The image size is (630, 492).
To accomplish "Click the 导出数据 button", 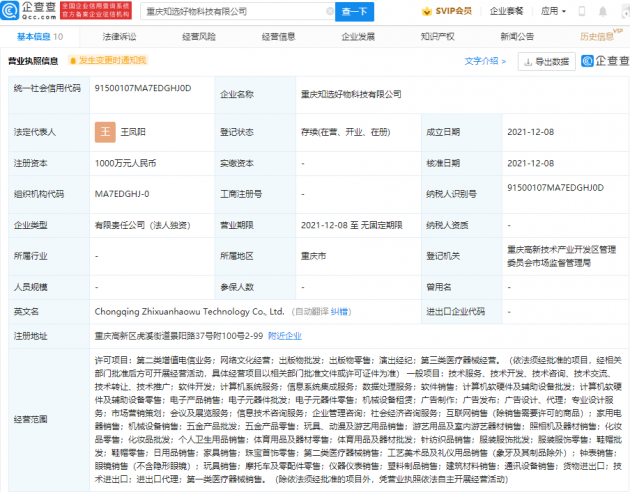I will click(x=546, y=61).
